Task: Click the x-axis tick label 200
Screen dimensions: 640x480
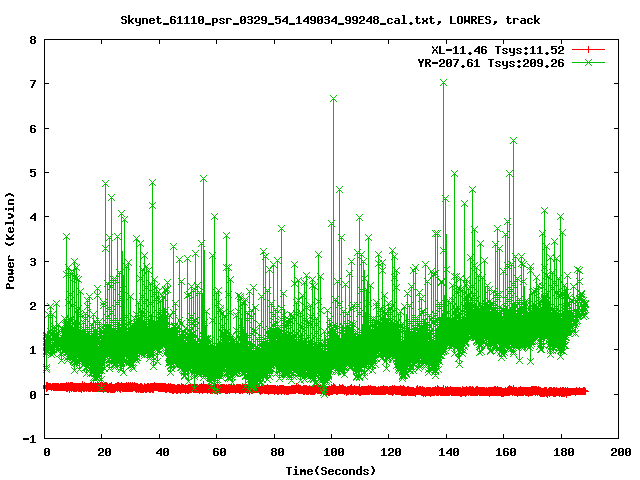Action: click(x=618, y=453)
